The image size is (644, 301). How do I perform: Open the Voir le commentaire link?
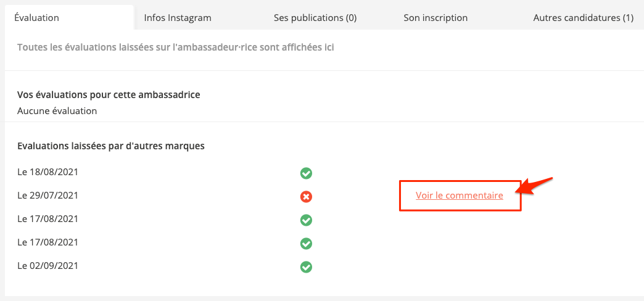coord(460,196)
